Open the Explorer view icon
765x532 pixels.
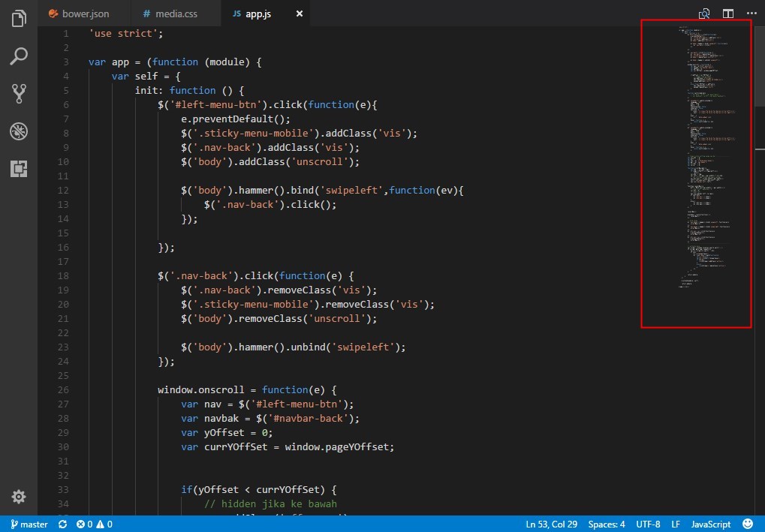(x=18, y=18)
